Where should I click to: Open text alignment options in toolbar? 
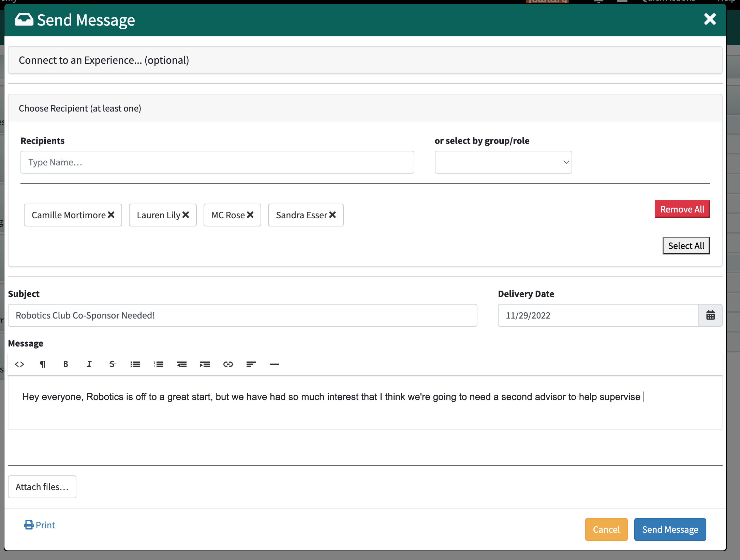(251, 364)
